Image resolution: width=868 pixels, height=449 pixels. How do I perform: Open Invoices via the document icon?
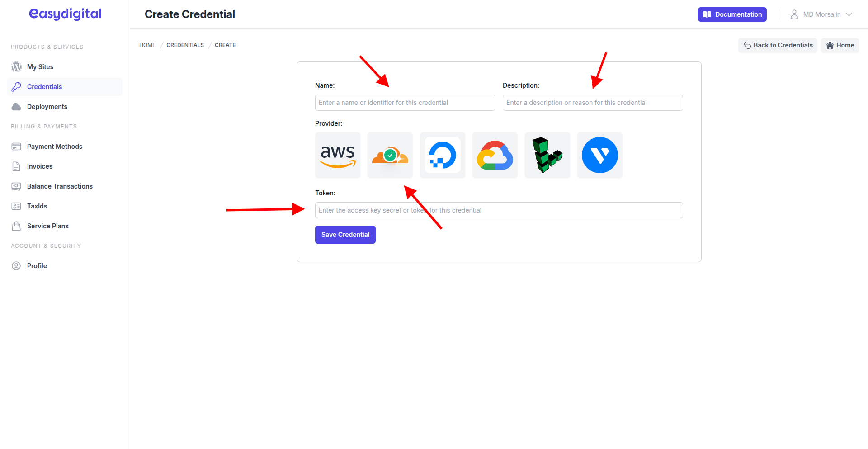[x=16, y=166]
